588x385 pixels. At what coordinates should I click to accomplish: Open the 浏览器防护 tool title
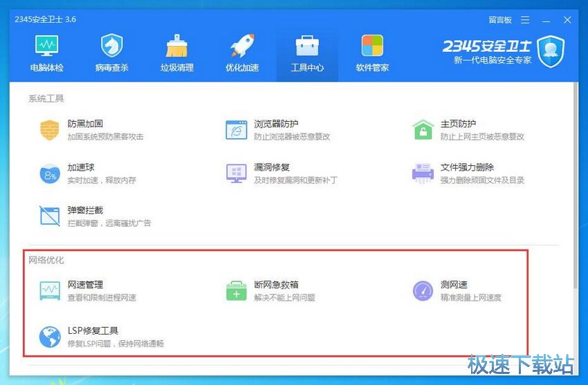(276, 124)
